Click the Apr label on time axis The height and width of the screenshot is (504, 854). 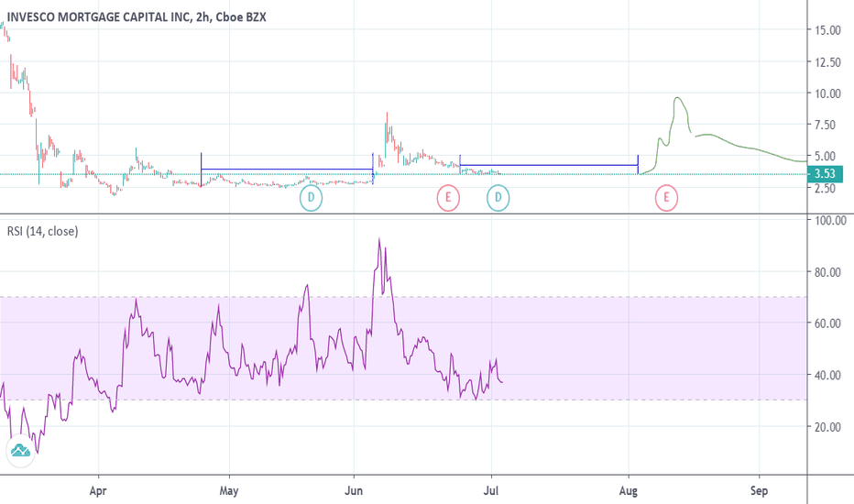pyautogui.click(x=97, y=491)
